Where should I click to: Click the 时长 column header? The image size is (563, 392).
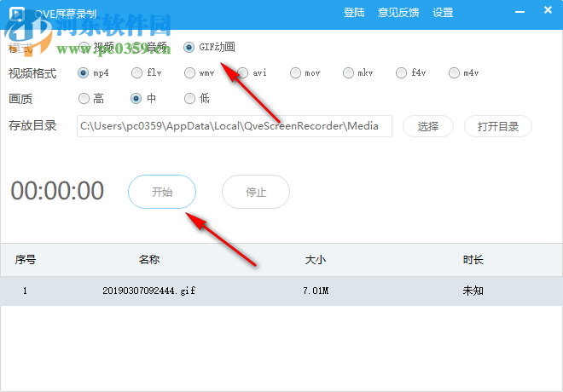tap(473, 260)
